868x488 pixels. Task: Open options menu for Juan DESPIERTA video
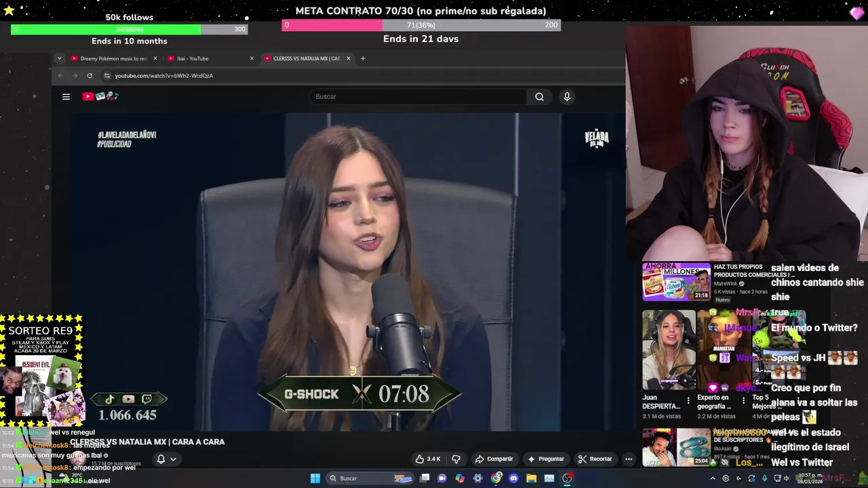click(688, 401)
